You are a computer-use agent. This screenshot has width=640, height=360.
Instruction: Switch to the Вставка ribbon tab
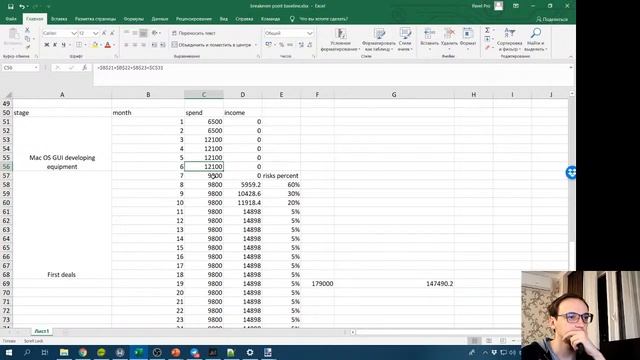coord(59,19)
